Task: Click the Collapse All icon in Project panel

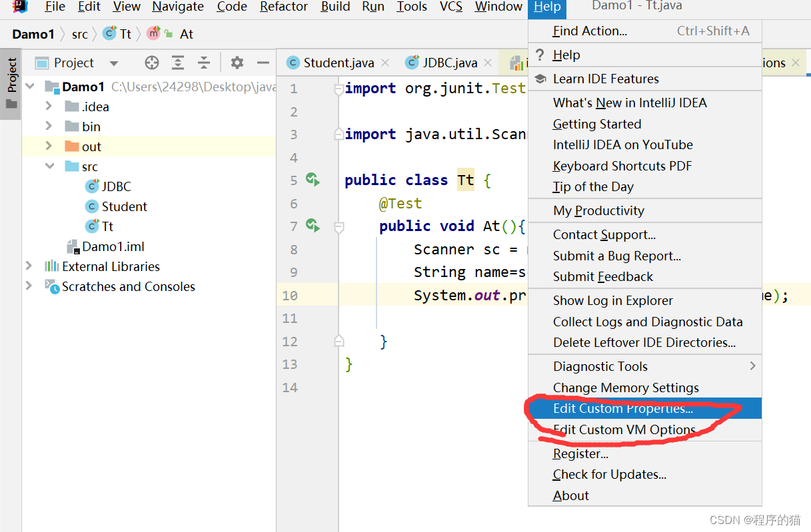Action: pyautogui.click(x=204, y=63)
